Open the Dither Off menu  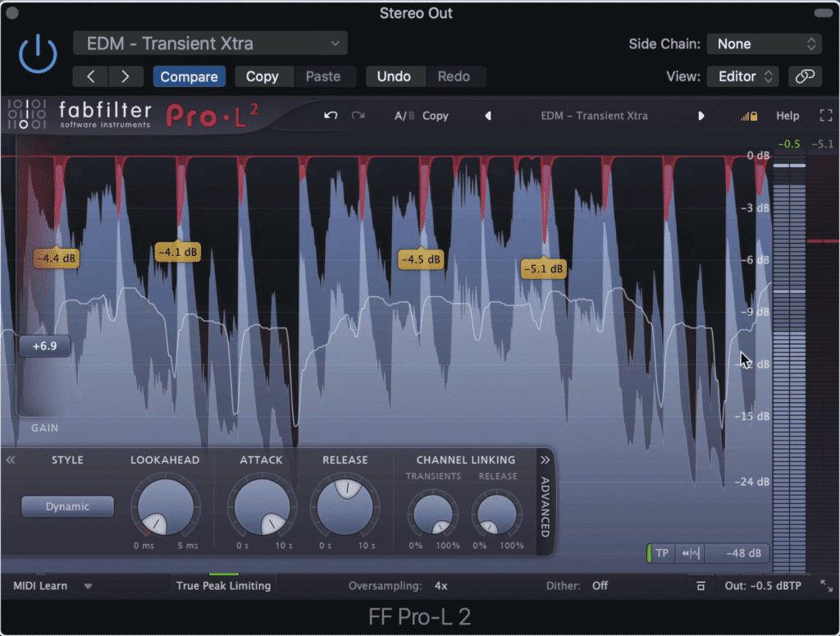[x=600, y=586]
